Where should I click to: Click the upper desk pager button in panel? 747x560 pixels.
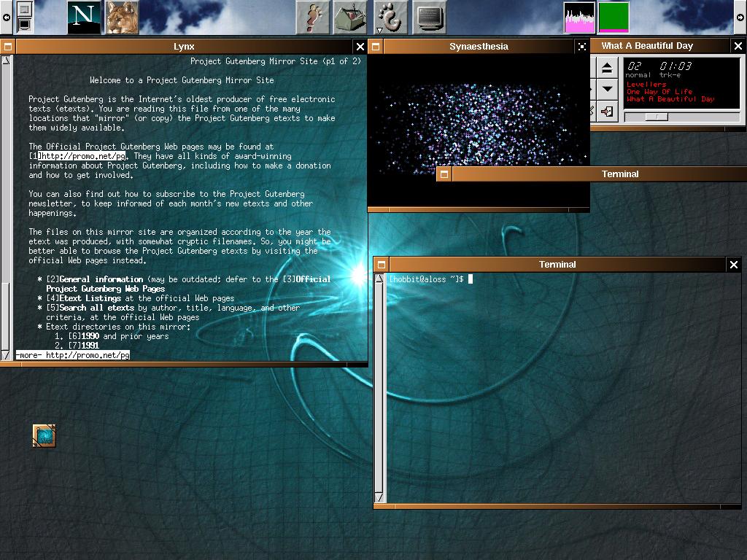(x=25, y=9)
